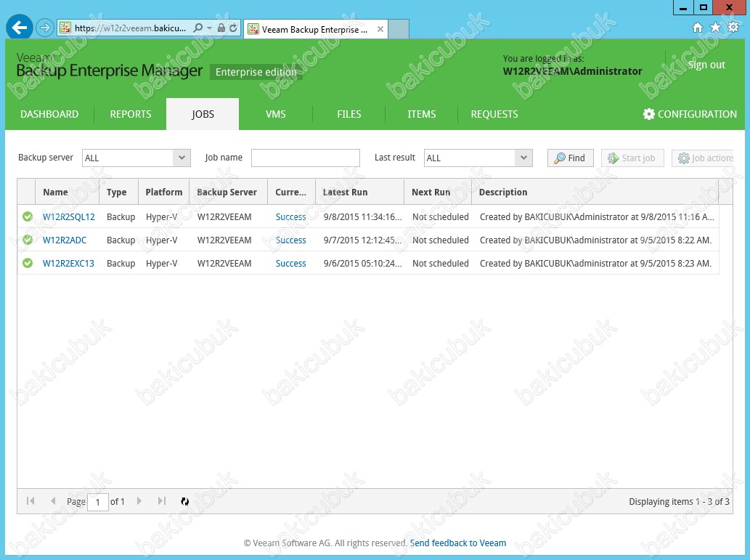Click the green status icon for W12R2SQL12
Screen dimensions: 750x560
[28, 217]
